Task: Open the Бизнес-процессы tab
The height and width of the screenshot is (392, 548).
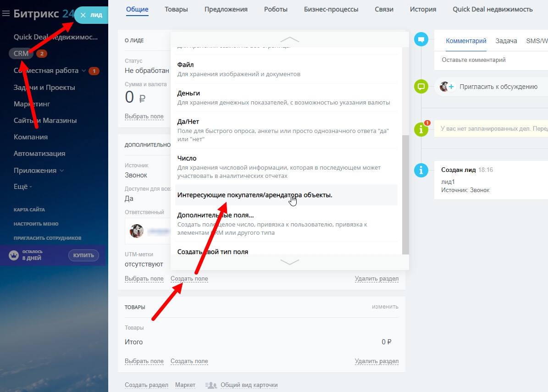Action: [x=331, y=9]
